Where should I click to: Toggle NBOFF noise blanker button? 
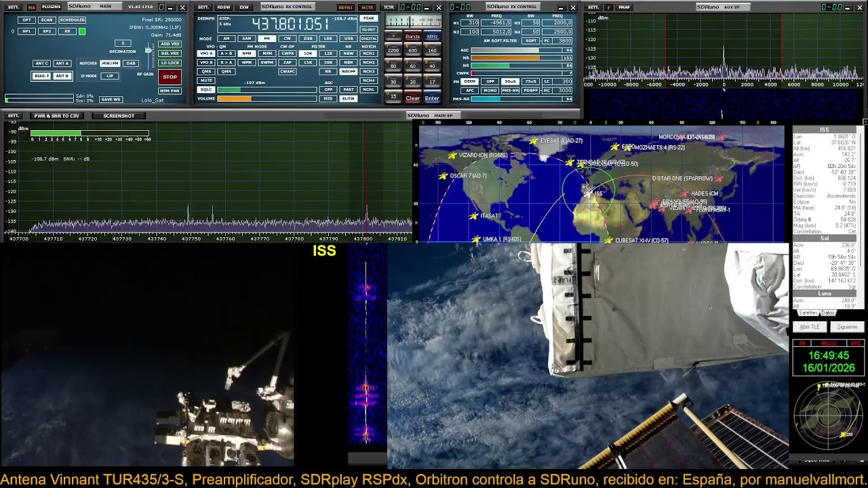349,71
